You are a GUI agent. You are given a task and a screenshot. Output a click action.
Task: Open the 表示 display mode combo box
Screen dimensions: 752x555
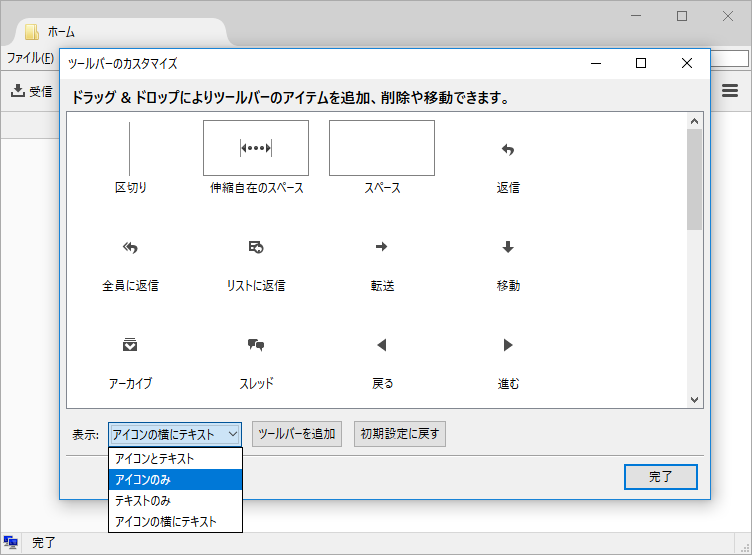click(175, 435)
